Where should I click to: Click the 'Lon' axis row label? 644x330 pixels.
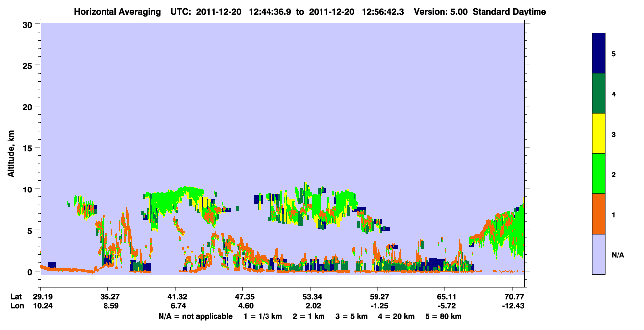[x=17, y=306]
